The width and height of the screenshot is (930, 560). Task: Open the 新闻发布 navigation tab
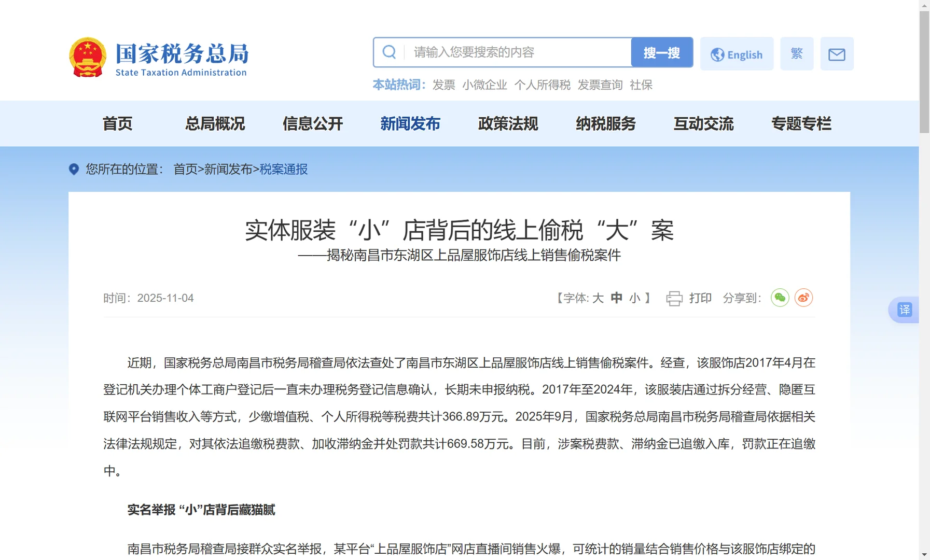click(x=410, y=124)
